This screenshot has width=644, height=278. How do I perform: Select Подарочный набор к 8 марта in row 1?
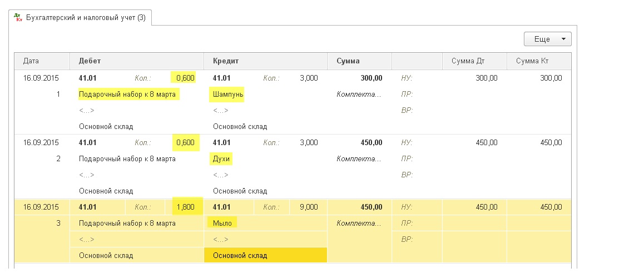point(127,94)
